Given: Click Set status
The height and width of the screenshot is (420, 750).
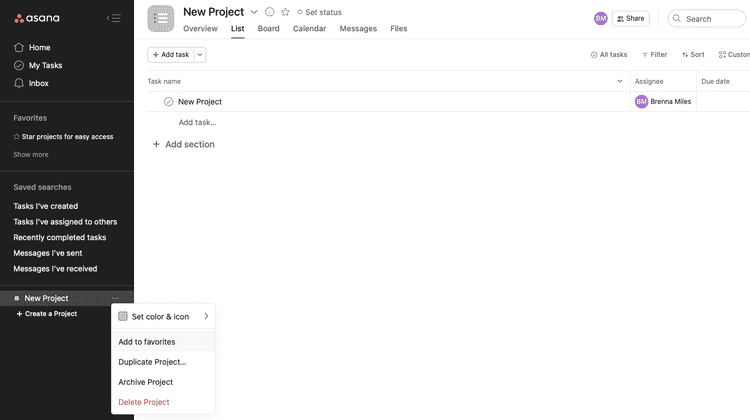Looking at the screenshot, I should (319, 12).
